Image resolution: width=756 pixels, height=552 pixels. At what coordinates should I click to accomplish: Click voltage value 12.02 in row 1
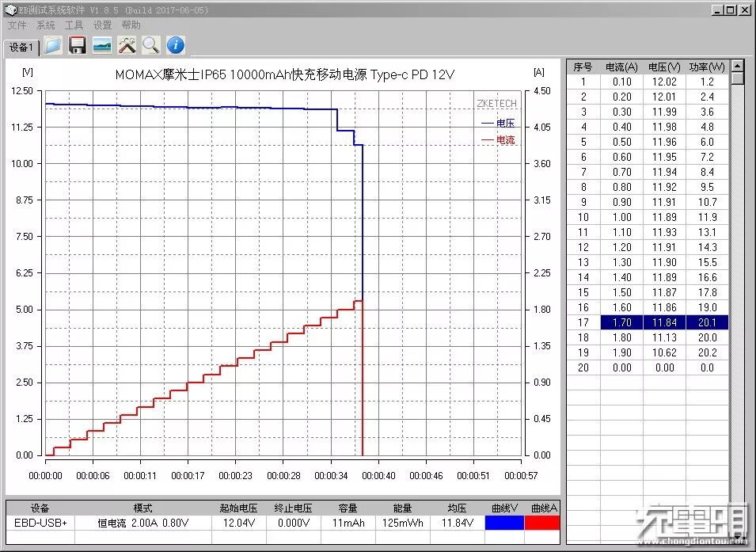tap(664, 82)
